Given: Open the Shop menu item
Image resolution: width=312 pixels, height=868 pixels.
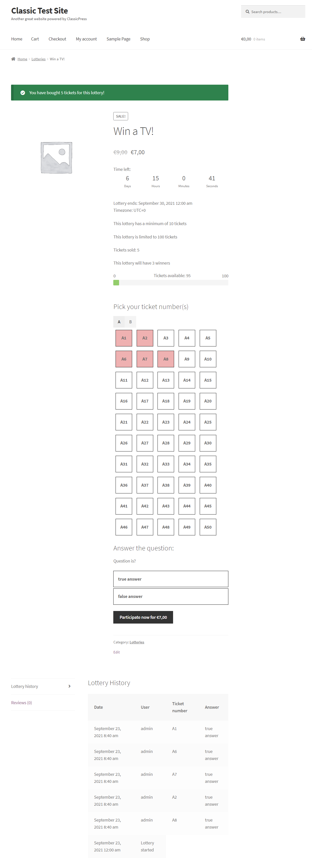Looking at the screenshot, I should pos(145,39).
